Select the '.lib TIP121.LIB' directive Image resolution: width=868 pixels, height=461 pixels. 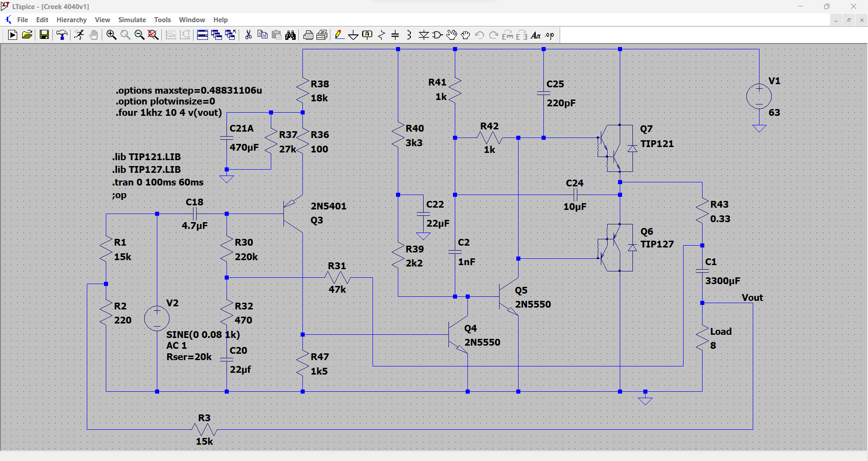point(146,157)
